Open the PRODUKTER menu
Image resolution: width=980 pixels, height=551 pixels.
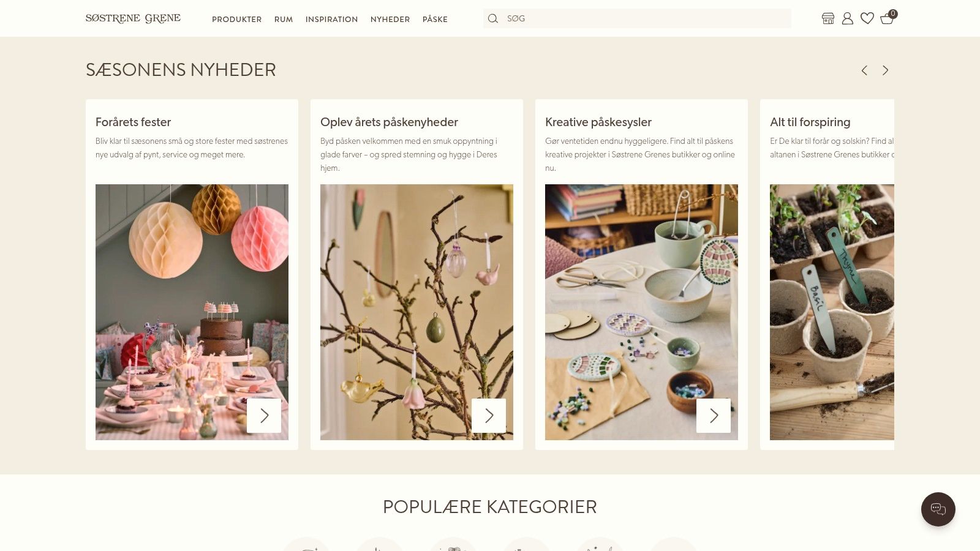pos(237,20)
